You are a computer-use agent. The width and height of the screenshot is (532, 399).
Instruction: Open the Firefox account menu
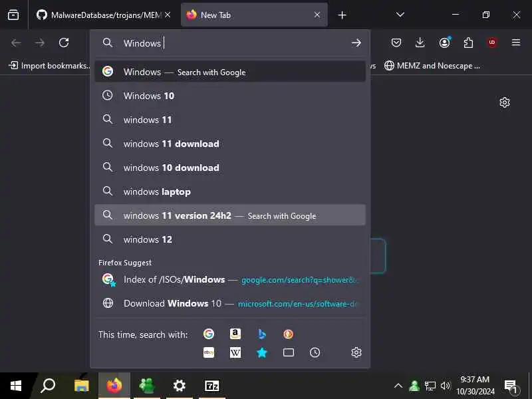tap(444, 43)
